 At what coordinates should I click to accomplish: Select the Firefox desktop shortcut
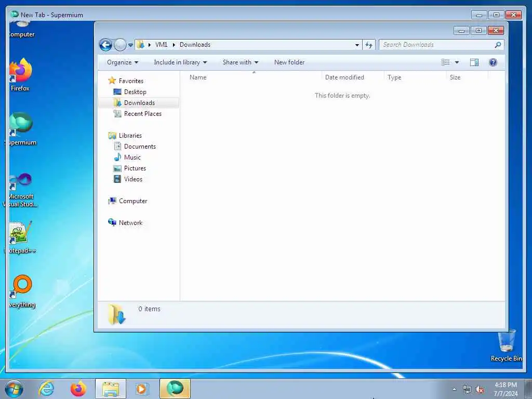pos(20,75)
